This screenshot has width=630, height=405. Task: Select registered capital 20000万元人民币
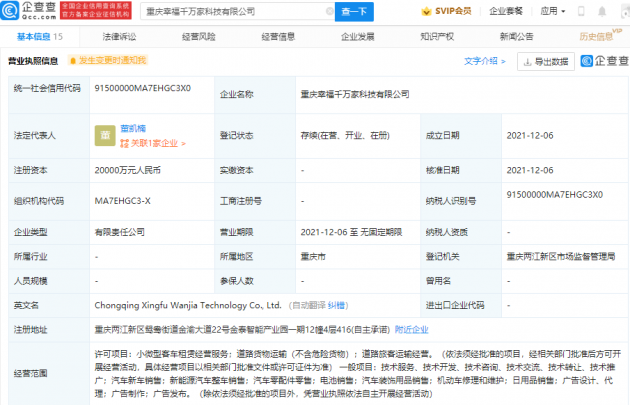point(127,170)
